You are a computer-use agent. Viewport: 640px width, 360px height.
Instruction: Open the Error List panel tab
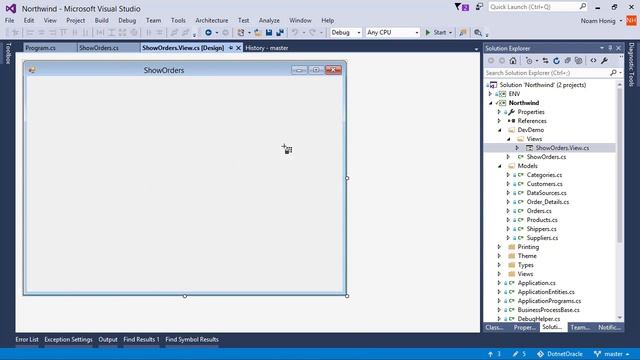click(x=27, y=340)
